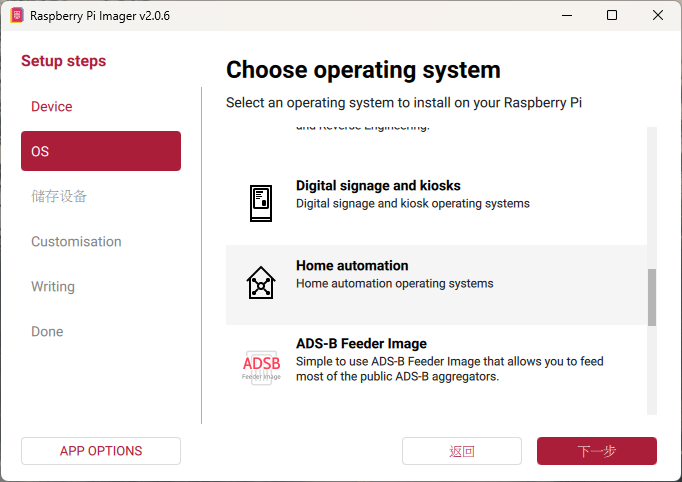Expand Digital signage and kiosks category
Image resolution: width=682 pixels, height=482 pixels.
378,186
